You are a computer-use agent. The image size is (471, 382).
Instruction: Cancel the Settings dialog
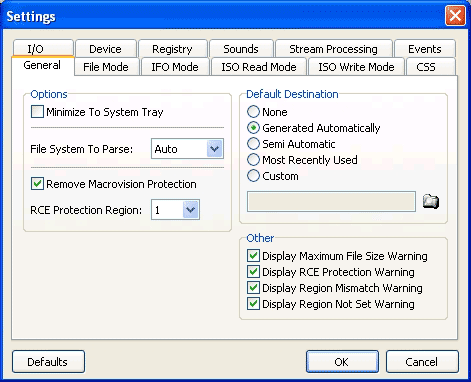coord(422,362)
